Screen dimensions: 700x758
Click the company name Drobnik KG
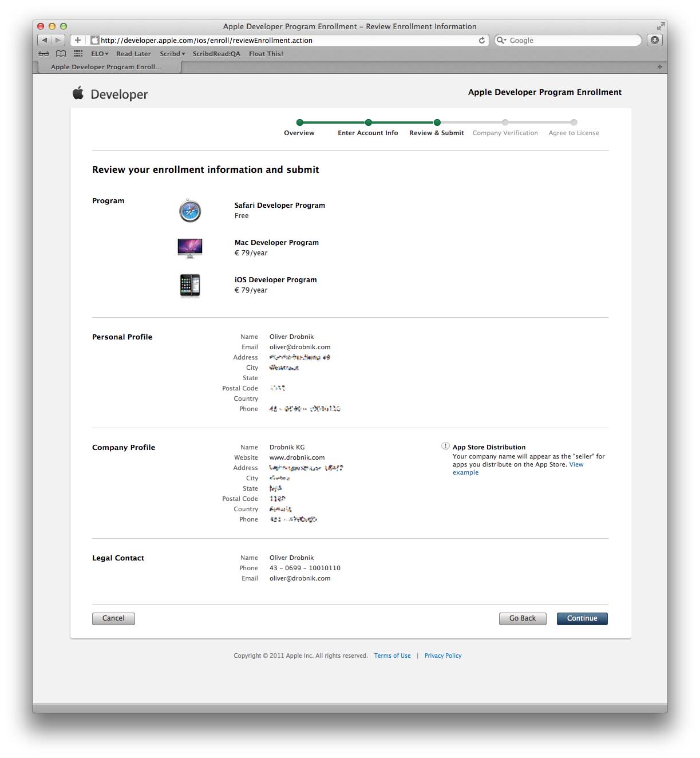287,447
